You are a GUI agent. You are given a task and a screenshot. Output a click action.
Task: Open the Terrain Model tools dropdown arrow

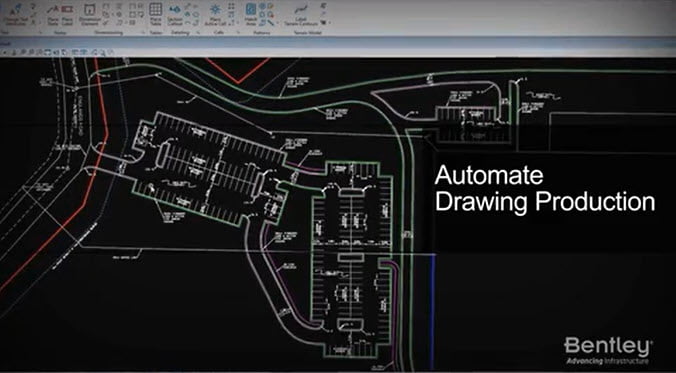[x=329, y=22]
